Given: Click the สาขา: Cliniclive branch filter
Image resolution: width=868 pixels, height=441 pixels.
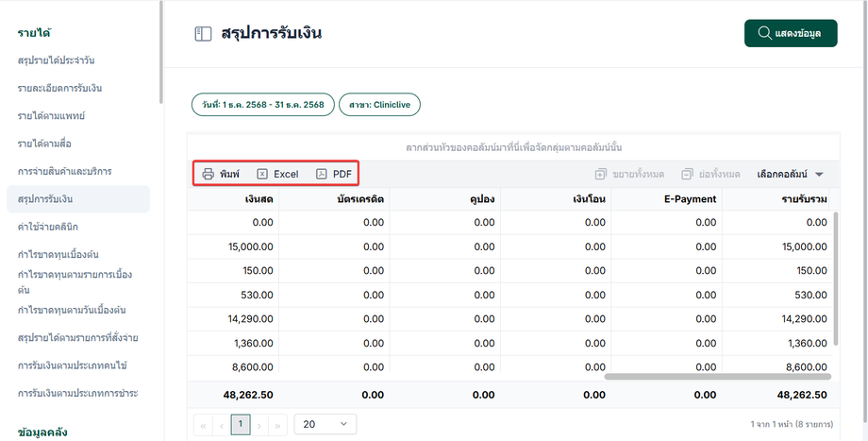Looking at the screenshot, I should (379, 105).
